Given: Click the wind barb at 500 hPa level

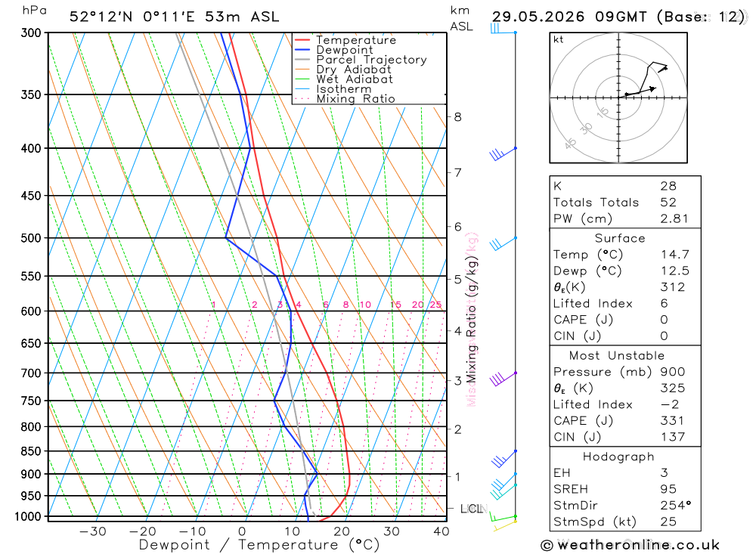Looking at the screenshot, I should (x=503, y=244).
